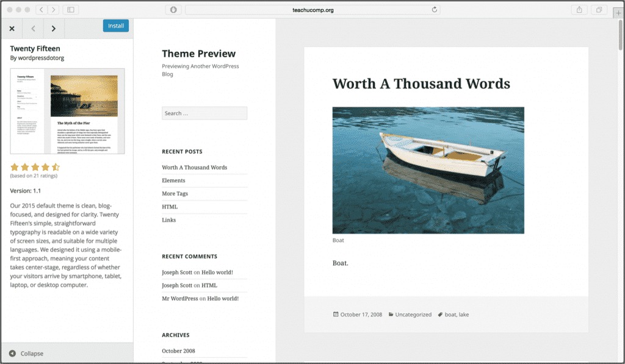Click the Safari back button
The image size is (625, 364).
[41, 10]
